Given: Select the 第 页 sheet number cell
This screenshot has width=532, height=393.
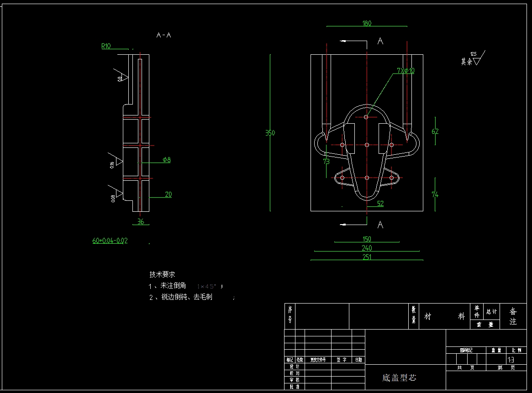Looking at the screenshot, I should [x=506, y=367].
